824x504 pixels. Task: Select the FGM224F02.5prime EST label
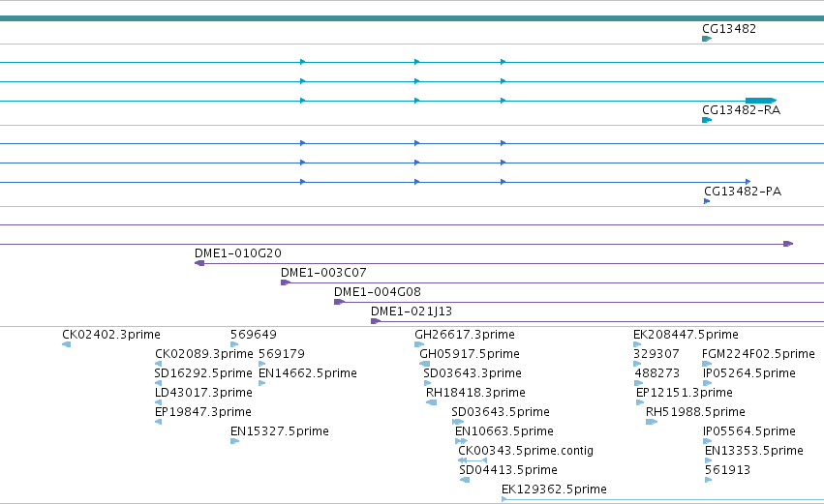[x=758, y=354]
